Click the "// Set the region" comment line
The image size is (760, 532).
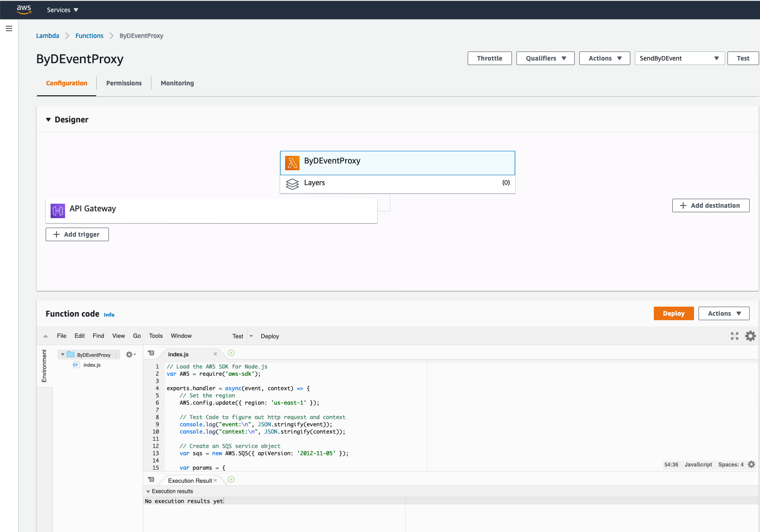[x=207, y=396]
